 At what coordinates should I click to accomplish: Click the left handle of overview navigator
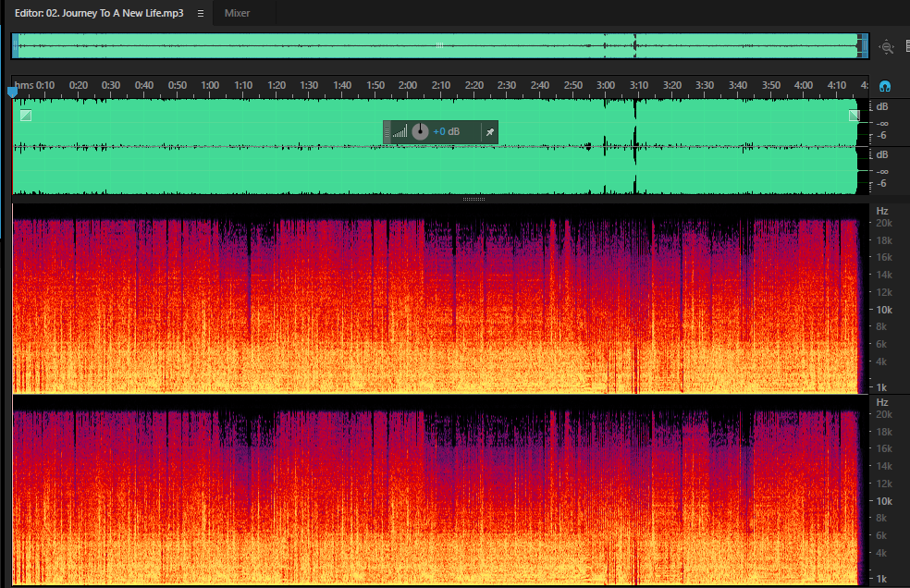[x=15, y=46]
